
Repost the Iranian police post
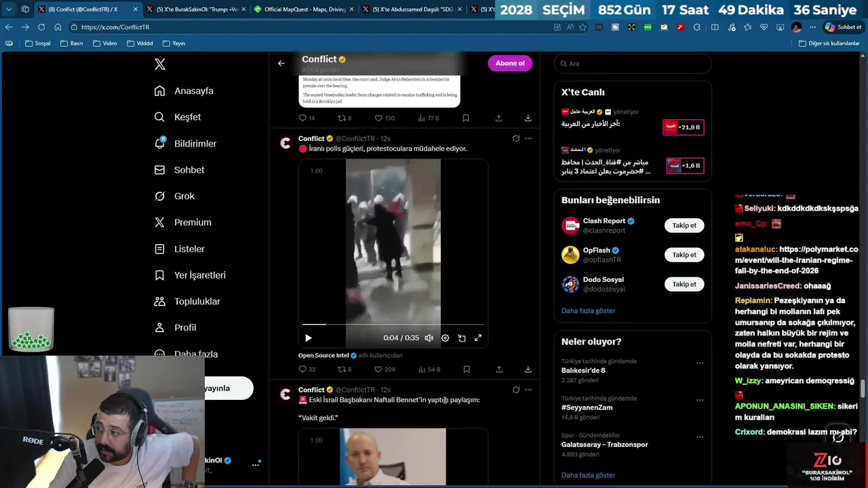pyautogui.click(x=344, y=369)
